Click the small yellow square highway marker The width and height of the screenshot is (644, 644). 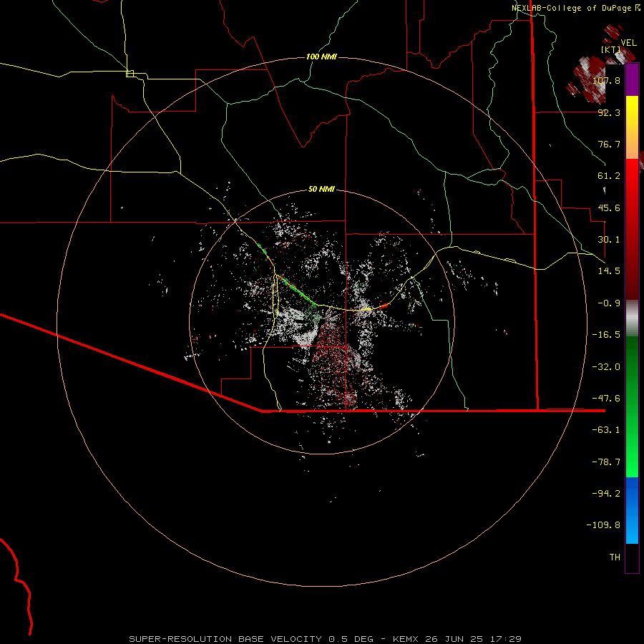click(130, 74)
